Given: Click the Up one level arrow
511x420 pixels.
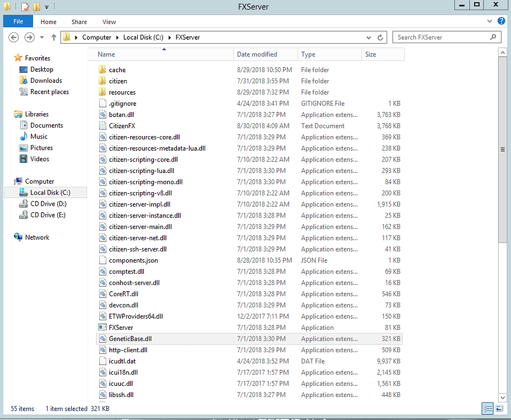Looking at the screenshot, I should pyautogui.click(x=54, y=38).
